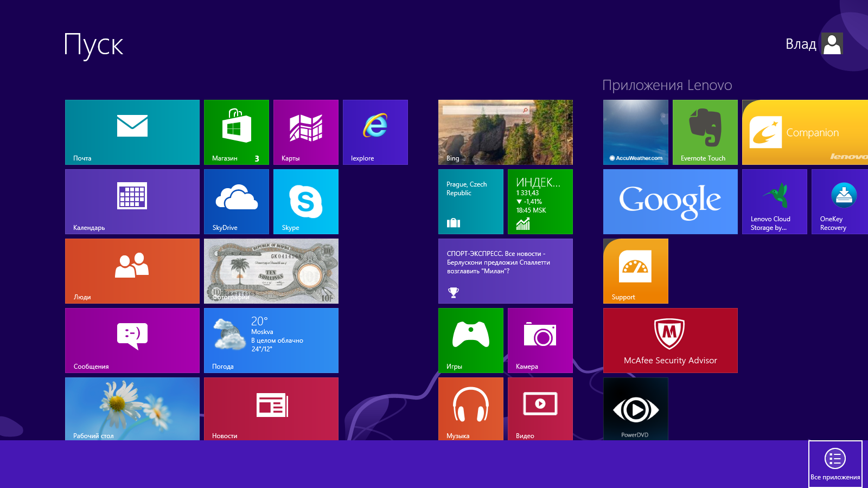The width and height of the screenshot is (868, 488).
Task: Open the Магазин store tile
Action: point(237,132)
